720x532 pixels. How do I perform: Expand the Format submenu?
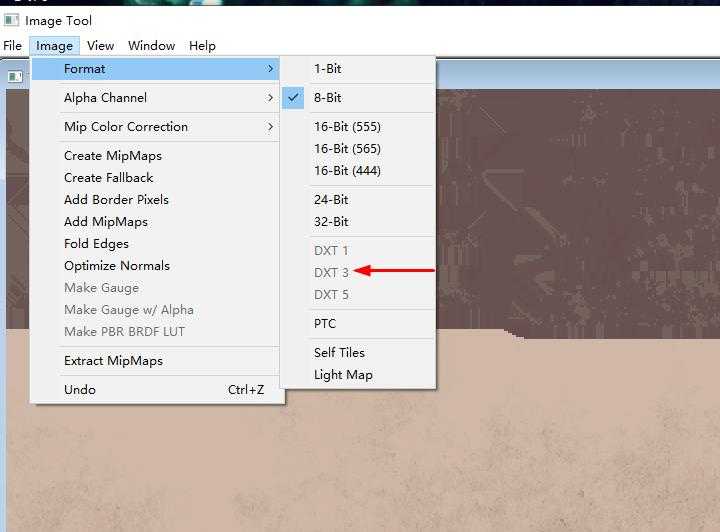[155, 69]
